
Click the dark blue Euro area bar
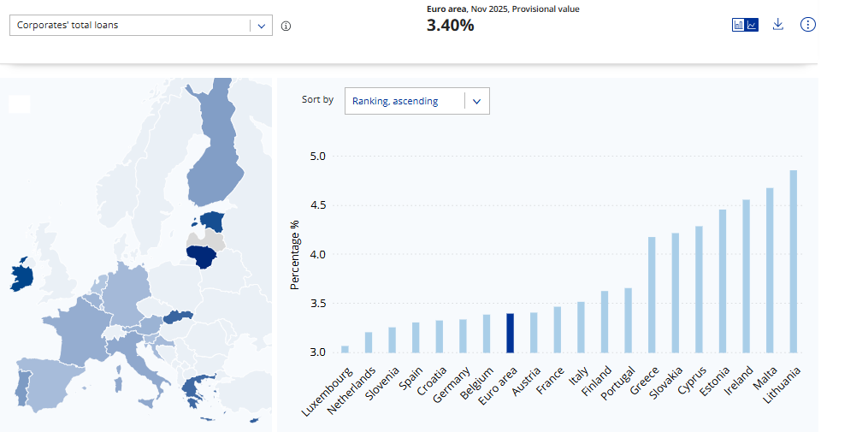click(510, 333)
